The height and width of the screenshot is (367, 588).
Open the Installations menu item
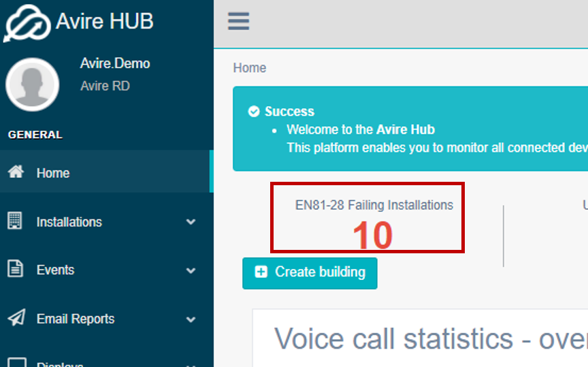click(x=106, y=222)
